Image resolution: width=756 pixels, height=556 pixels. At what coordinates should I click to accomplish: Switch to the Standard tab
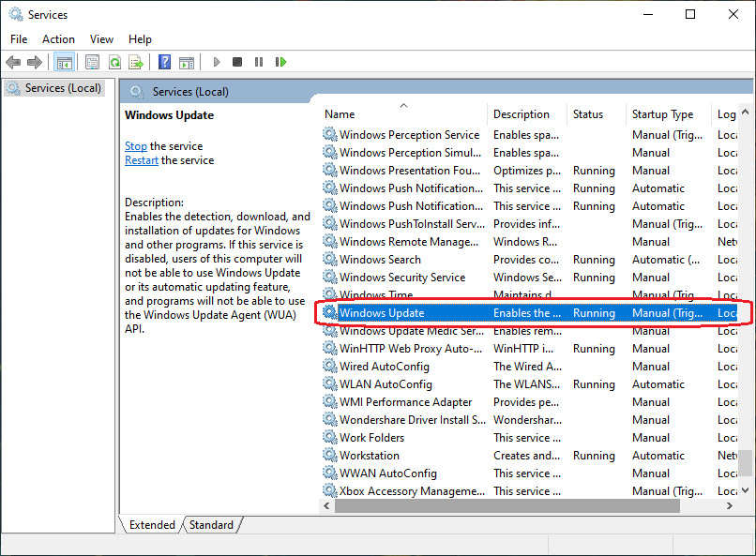[x=211, y=525]
